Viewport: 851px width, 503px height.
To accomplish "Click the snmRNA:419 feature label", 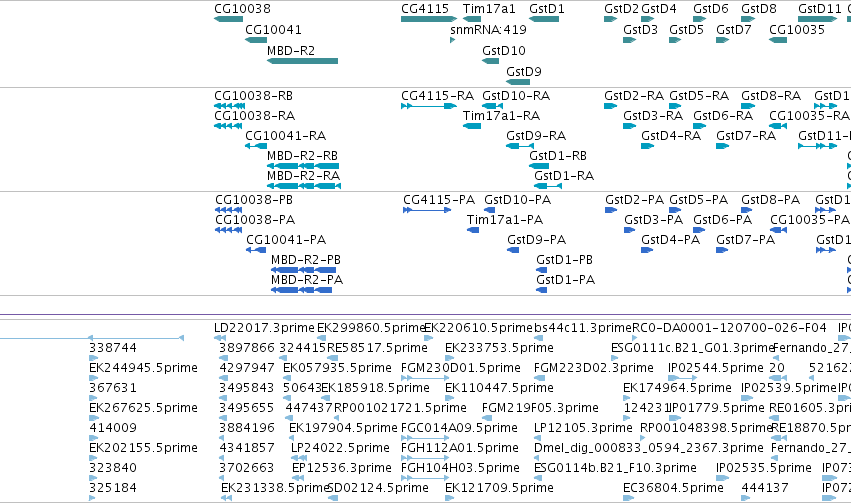I will tap(488, 30).
